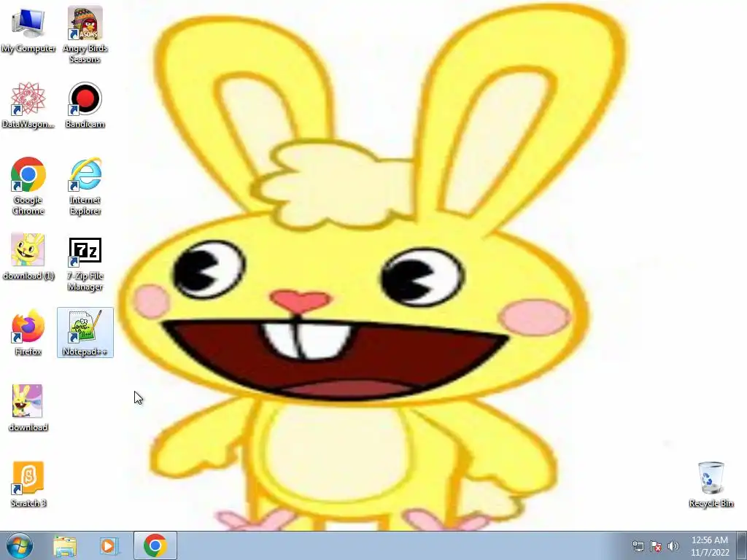Open Windows Media Player taskbar icon
Viewport: 747px width, 560px height.
tap(109, 545)
